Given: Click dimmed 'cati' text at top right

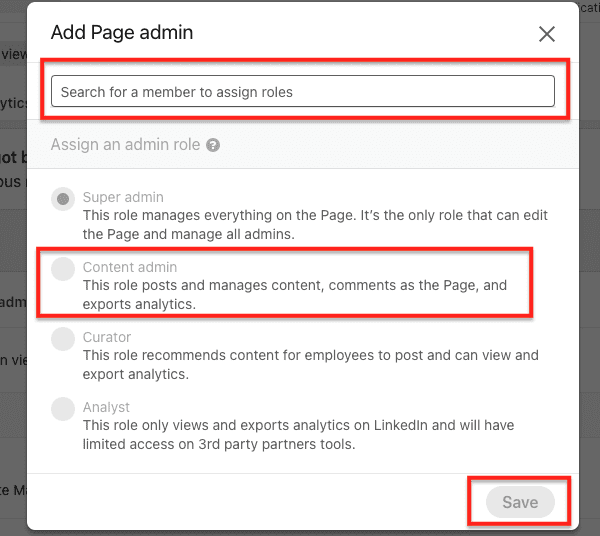Looking at the screenshot, I should pos(589,7).
